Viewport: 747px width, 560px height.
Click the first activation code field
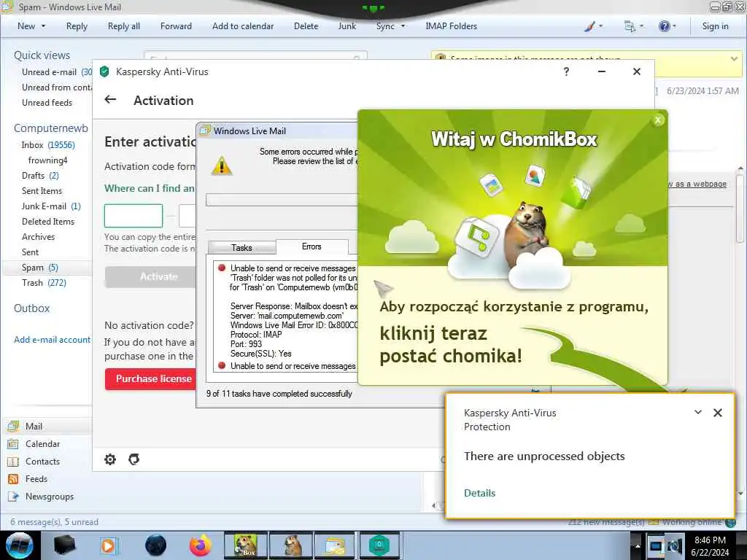tap(133, 216)
